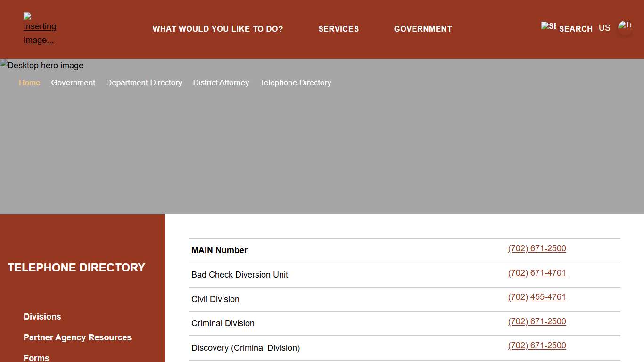644x362 pixels.
Task: Select Forms in the sidebar
Action: point(36,358)
